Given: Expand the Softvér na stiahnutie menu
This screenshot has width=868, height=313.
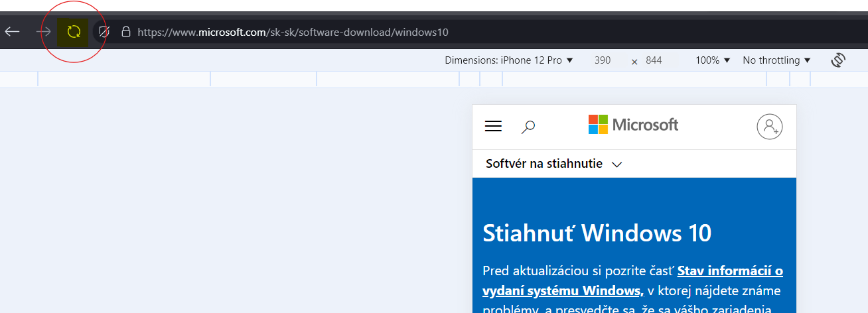Looking at the screenshot, I should [x=553, y=164].
